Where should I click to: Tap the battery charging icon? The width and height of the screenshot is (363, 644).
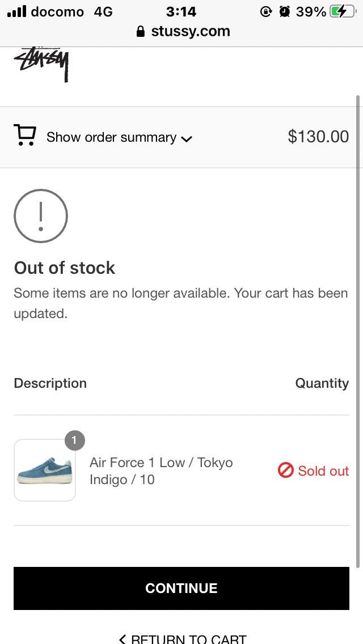pos(343,11)
